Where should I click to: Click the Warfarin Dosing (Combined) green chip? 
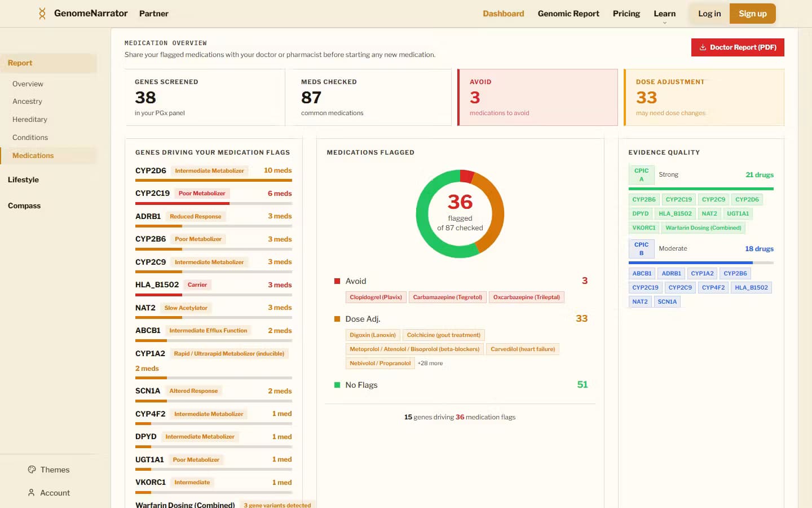(x=703, y=228)
